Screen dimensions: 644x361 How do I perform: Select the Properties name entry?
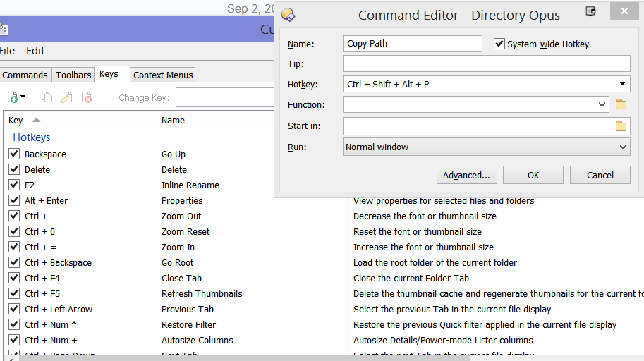[182, 200]
